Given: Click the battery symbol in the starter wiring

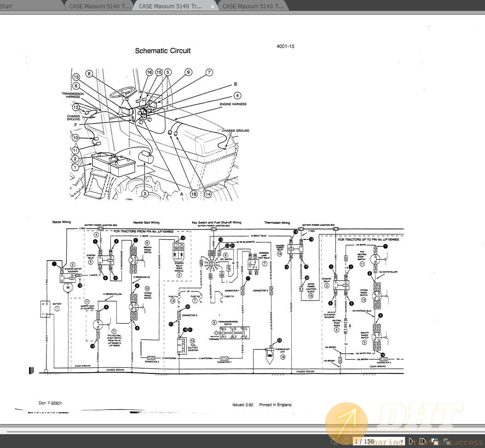Looking at the screenshot, I should coord(45,308).
